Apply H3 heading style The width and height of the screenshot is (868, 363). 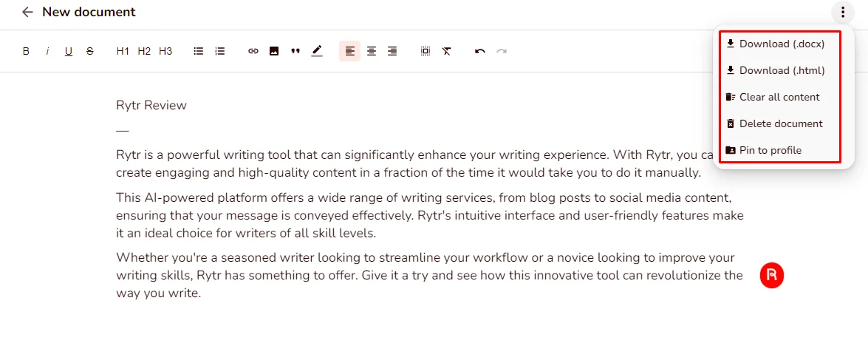tap(165, 51)
